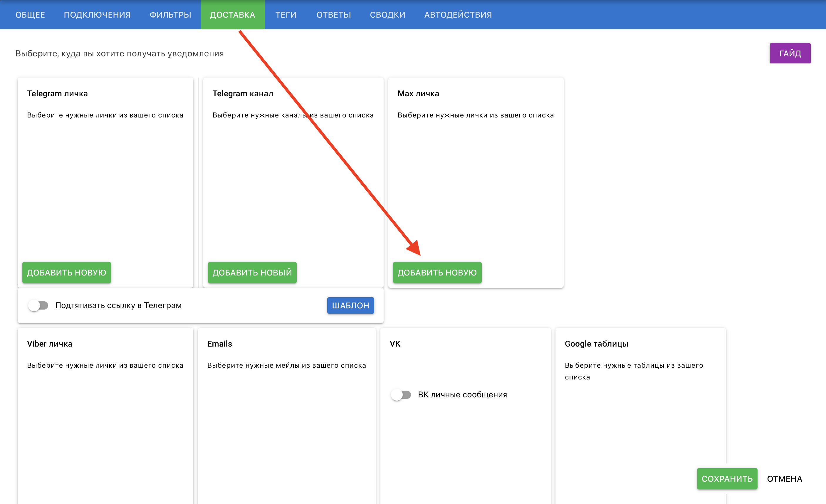Open the Фильтры tab

(170, 15)
